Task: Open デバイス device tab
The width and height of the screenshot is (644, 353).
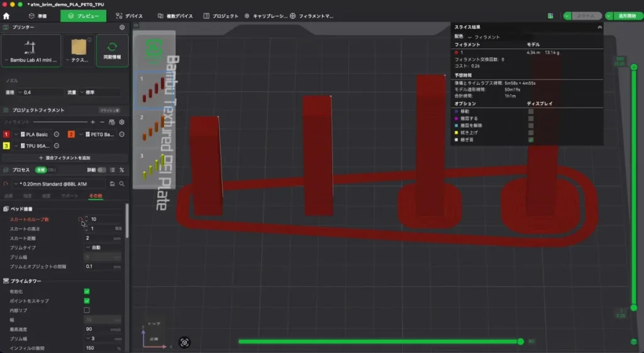Action: [x=130, y=16]
